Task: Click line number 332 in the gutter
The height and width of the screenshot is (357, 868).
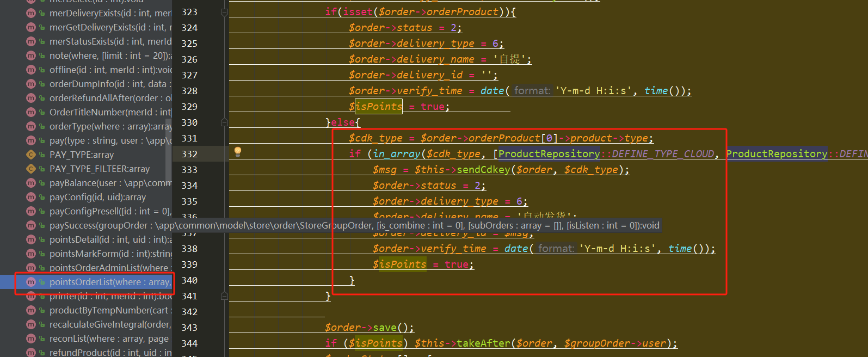Action: pos(189,154)
